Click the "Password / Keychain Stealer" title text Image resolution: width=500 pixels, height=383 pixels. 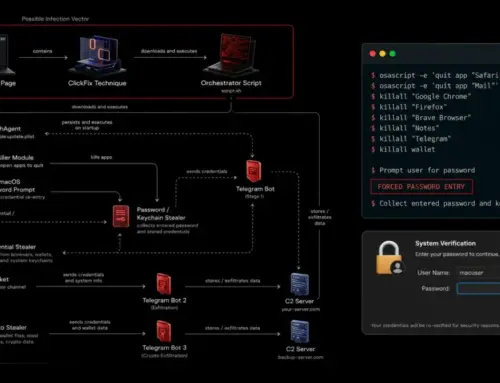(x=161, y=214)
